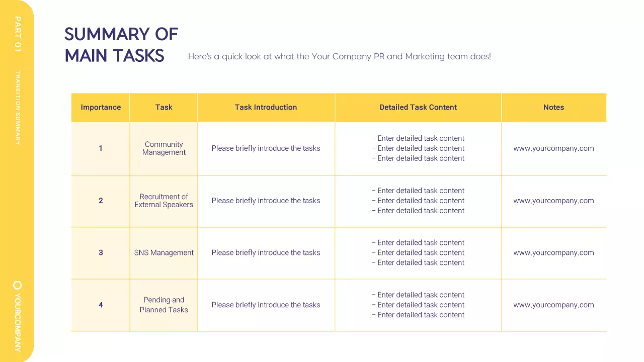Select the vertical YOURCOMPANY brand text
Screen dimensions: 644x362
click(x=18, y=322)
